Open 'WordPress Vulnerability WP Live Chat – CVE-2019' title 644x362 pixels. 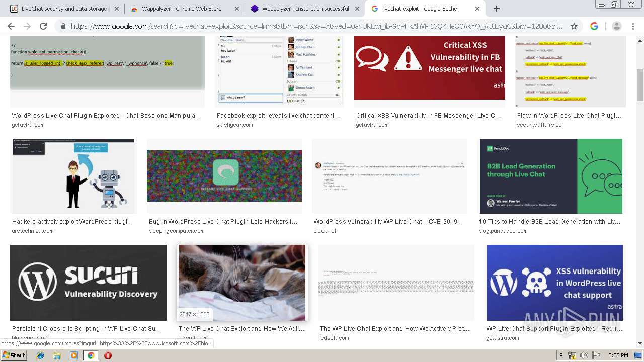click(388, 222)
